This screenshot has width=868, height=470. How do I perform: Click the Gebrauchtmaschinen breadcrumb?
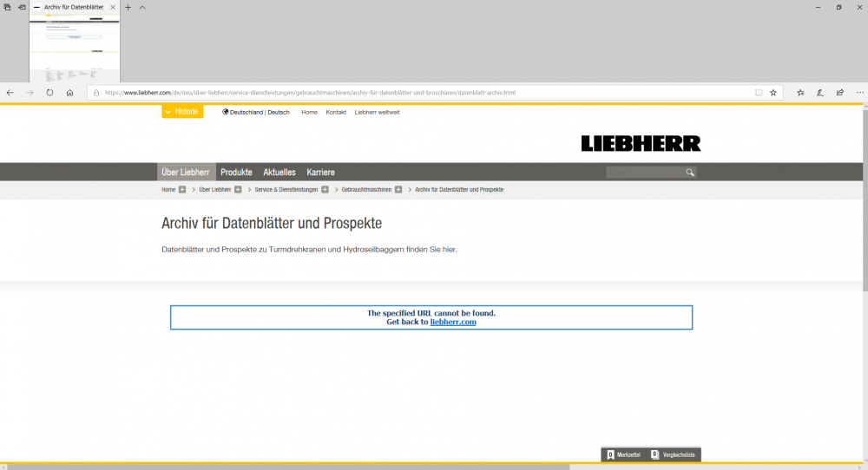(x=366, y=190)
